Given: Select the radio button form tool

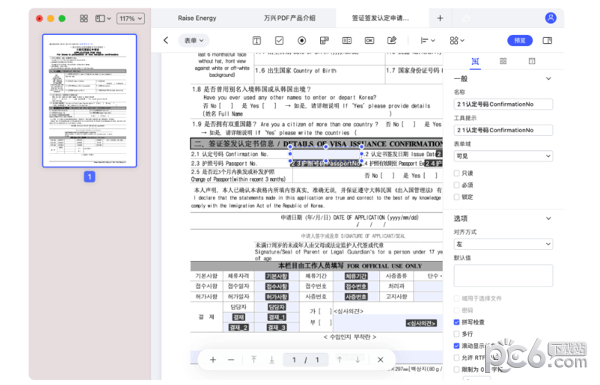Looking at the screenshot, I should [302, 40].
